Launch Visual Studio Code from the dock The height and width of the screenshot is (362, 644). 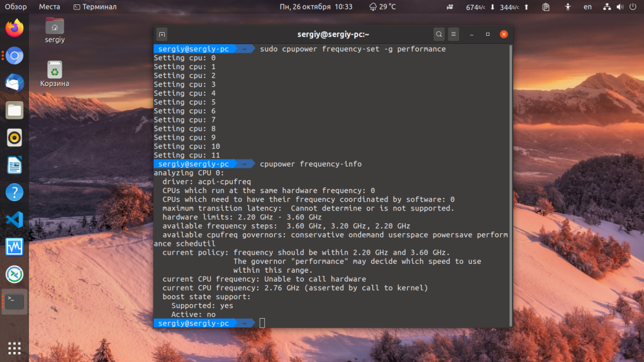14,219
